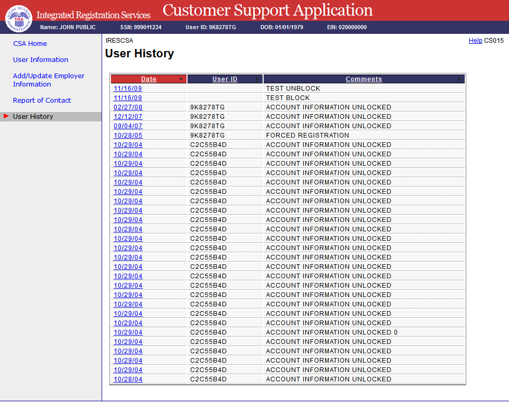
Task: Sort table by the Date column header
Action: pyautogui.click(x=148, y=79)
